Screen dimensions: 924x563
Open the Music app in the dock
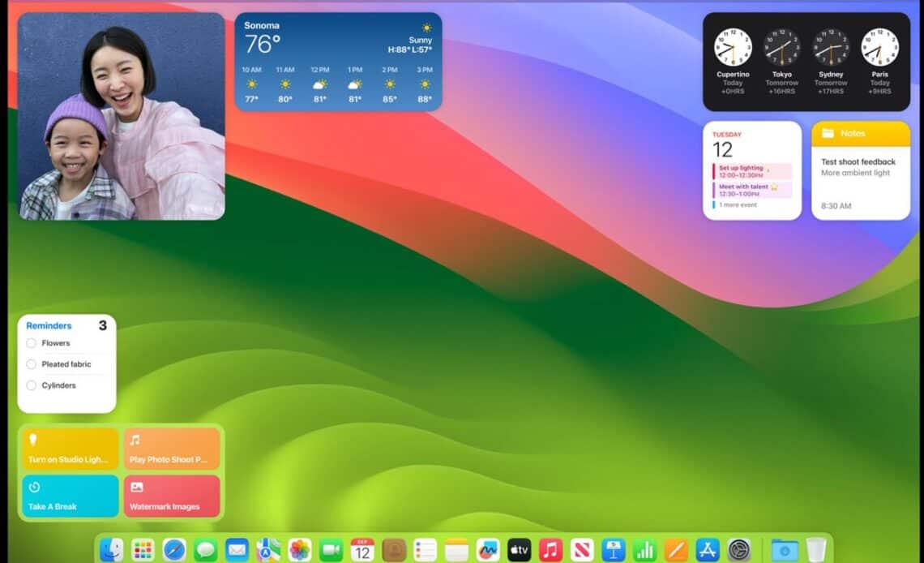(x=550, y=549)
